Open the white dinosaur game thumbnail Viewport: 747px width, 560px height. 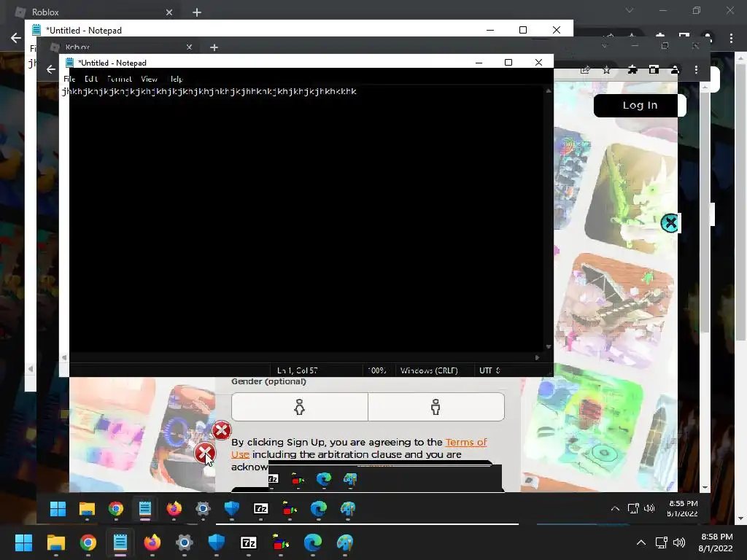[x=631, y=198]
